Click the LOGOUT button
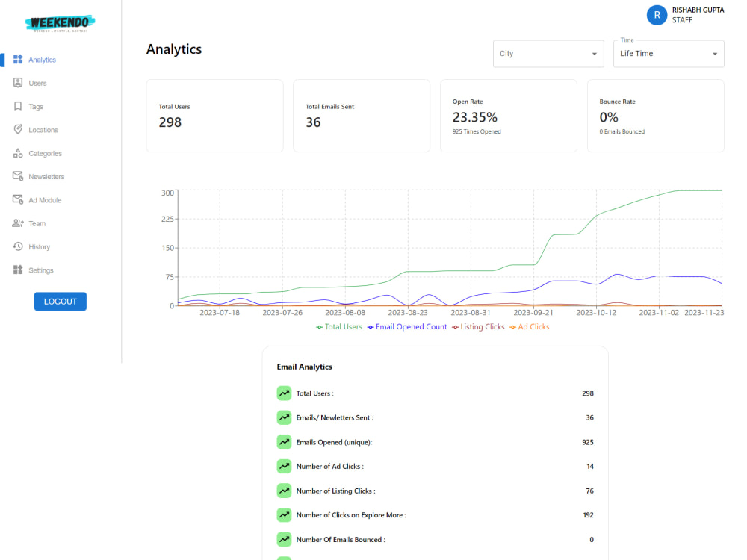Viewport: 747px width, 560px height. coord(60,302)
